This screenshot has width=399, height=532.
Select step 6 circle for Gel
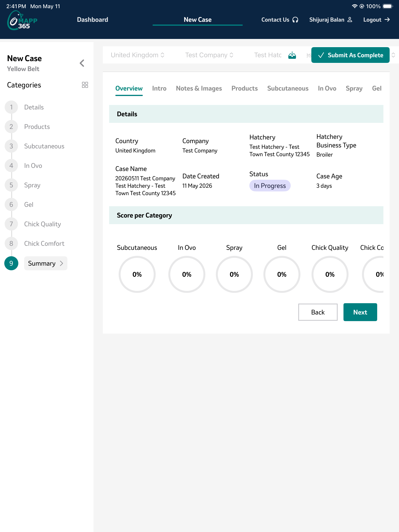click(11, 204)
